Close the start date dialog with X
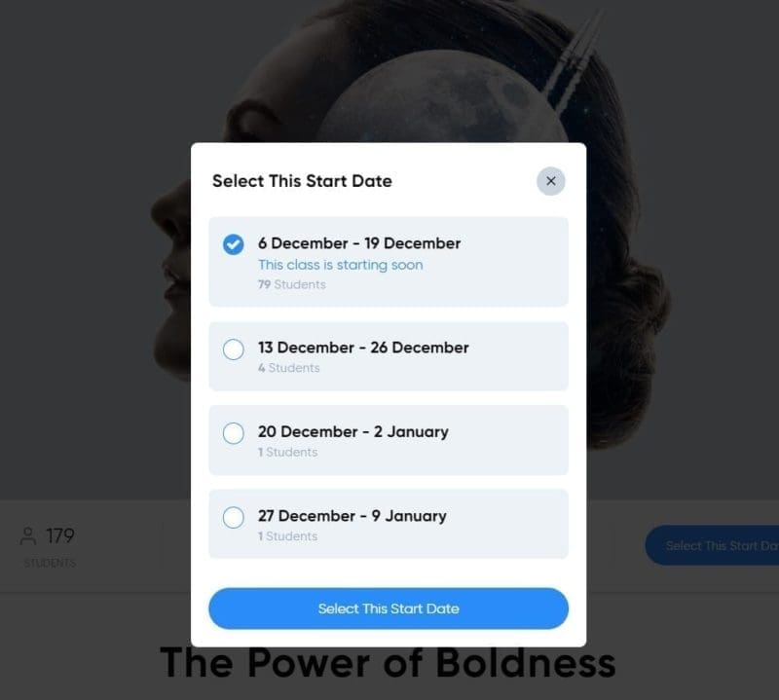Screen dimensions: 779x700 tap(550, 181)
